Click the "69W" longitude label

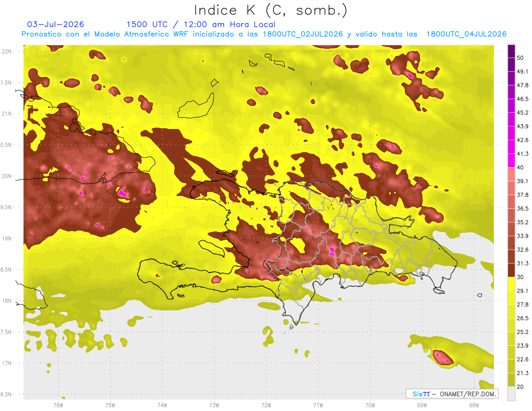[x=422, y=405]
